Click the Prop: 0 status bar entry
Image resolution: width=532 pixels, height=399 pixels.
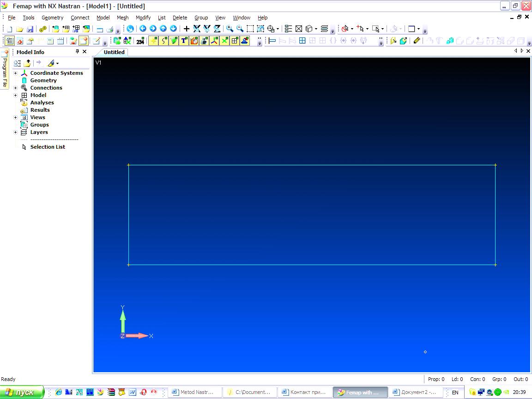point(436,379)
